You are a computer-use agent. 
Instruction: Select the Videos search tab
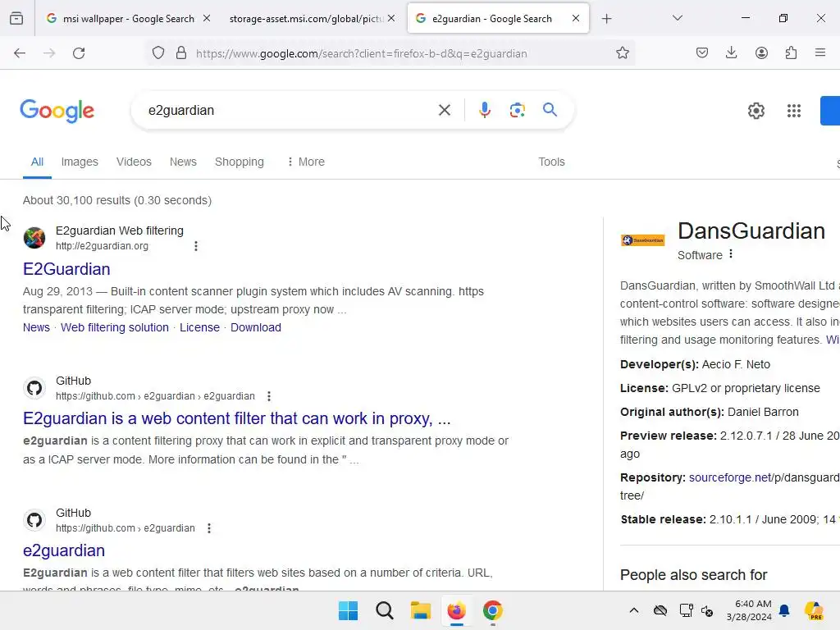click(134, 162)
